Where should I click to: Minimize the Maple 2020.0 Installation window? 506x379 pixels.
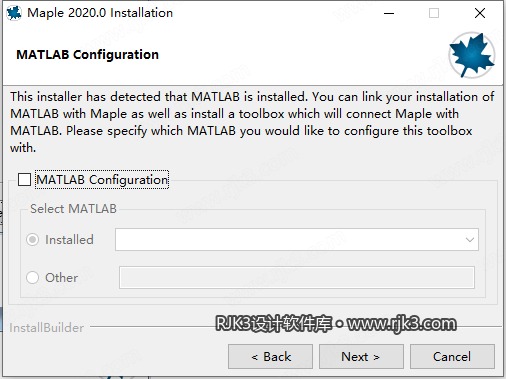pyautogui.click(x=389, y=13)
